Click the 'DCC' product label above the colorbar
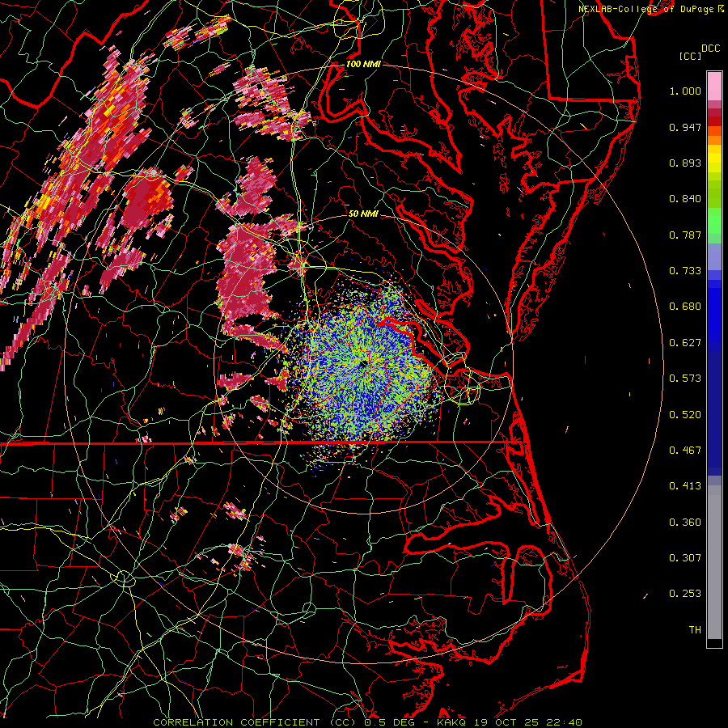Screen dimensions: 728x728 pos(711,49)
